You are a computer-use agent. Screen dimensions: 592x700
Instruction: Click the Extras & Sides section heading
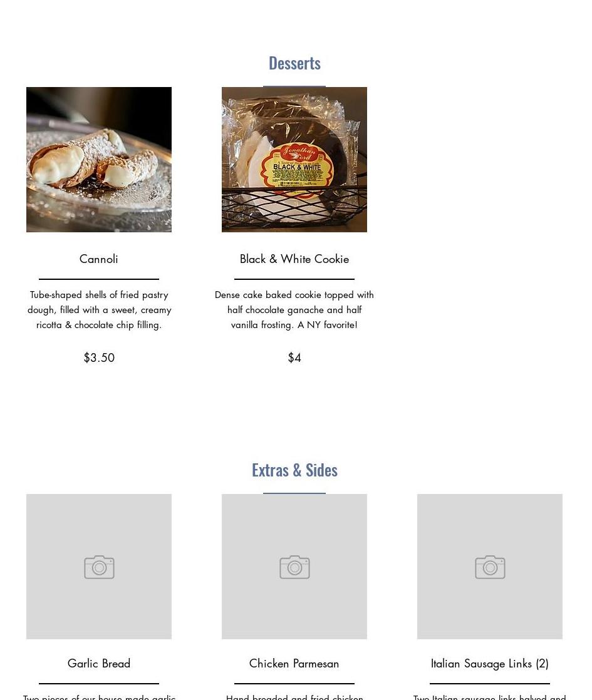[x=294, y=470]
